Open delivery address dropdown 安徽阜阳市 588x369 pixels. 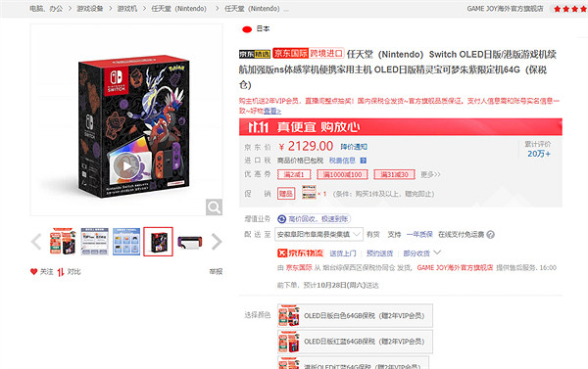(318, 235)
